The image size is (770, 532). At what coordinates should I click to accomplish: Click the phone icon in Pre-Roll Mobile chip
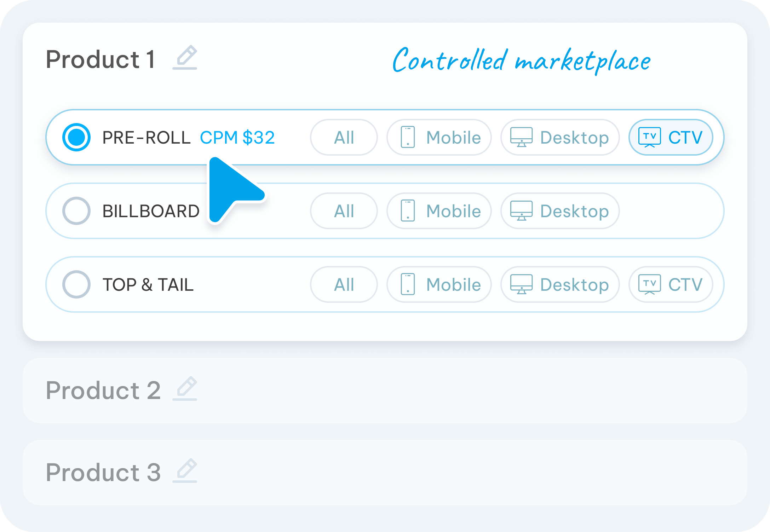(x=408, y=137)
